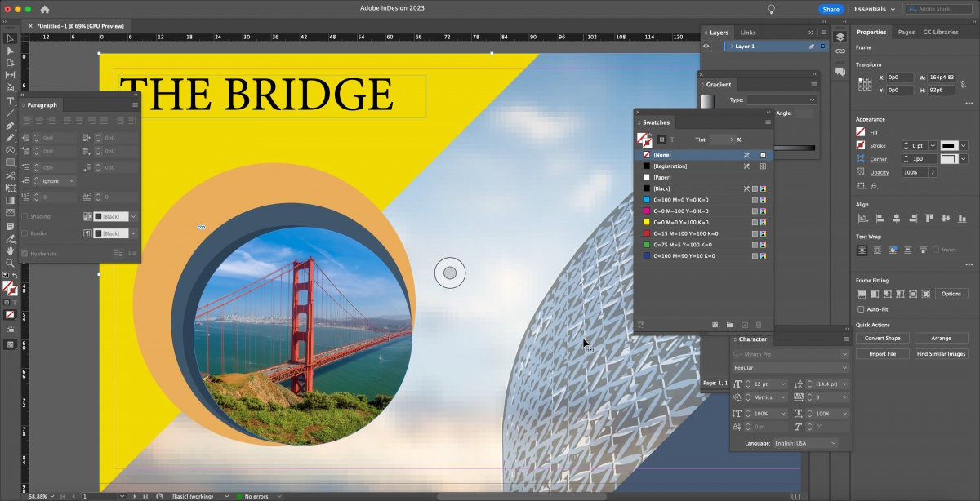This screenshot has width=980, height=501.
Task: Open the Character panel menu
Action: click(846, 339)
